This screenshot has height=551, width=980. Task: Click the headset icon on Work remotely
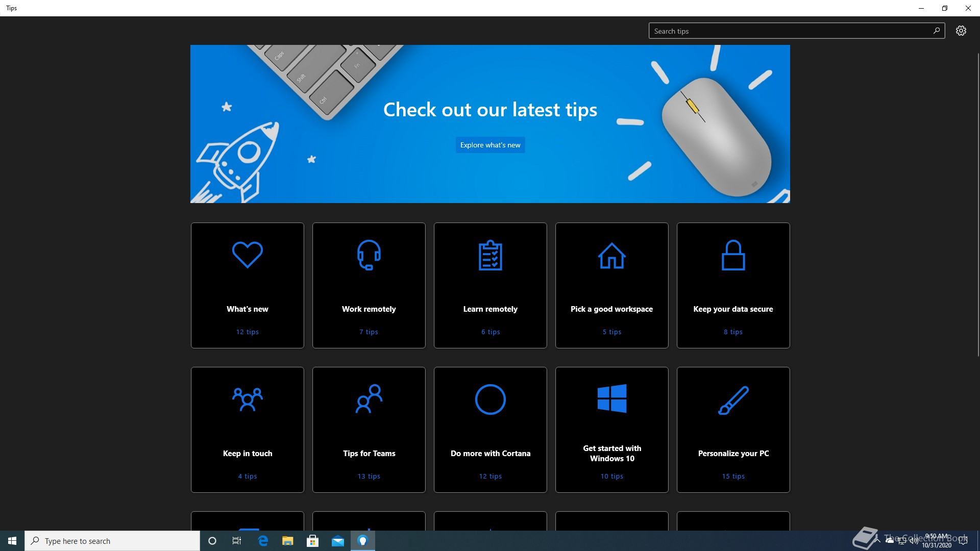(369, 255)
